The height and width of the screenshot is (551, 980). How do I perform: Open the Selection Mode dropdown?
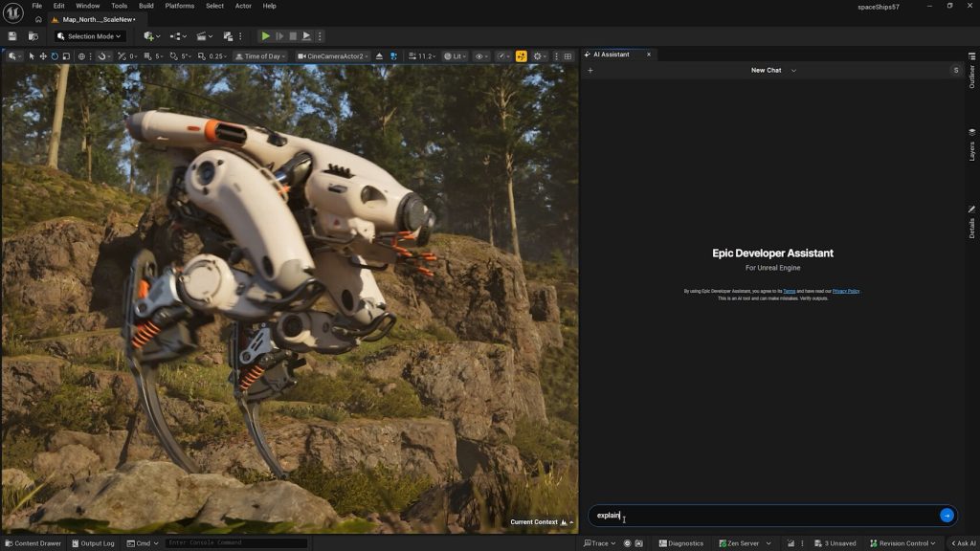coord(90,36)
